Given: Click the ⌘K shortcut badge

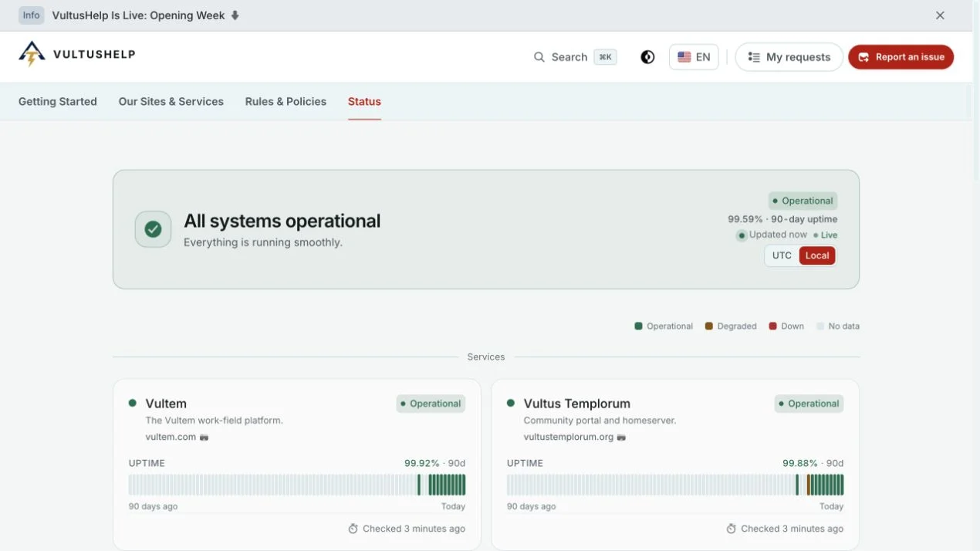Looking at the screenshot, I should (606, 57).
